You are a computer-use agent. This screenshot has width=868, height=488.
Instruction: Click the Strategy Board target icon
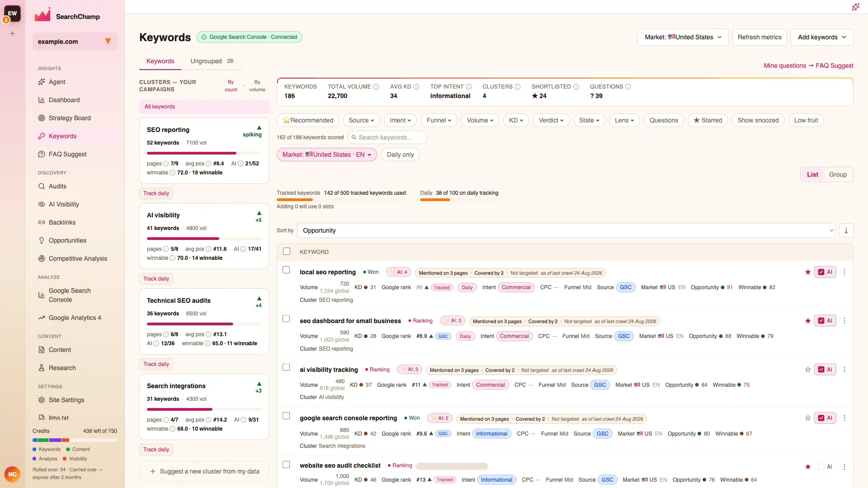coord(42,118)
